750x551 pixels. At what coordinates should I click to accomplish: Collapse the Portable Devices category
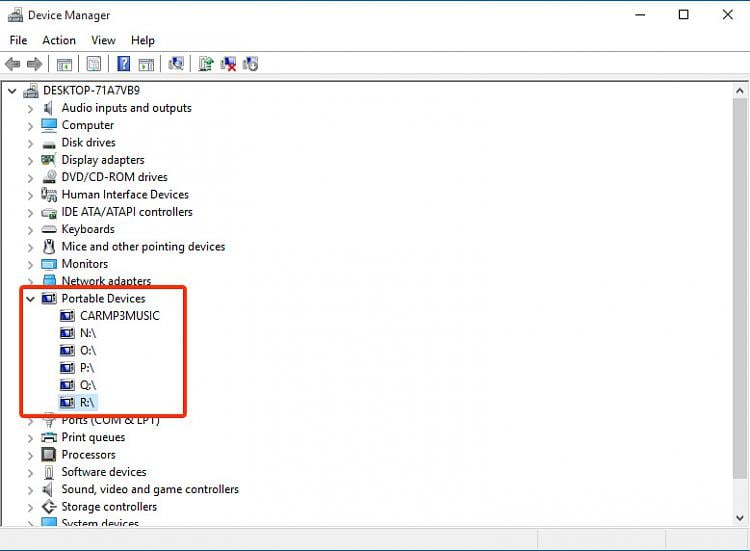click(31, 299)
